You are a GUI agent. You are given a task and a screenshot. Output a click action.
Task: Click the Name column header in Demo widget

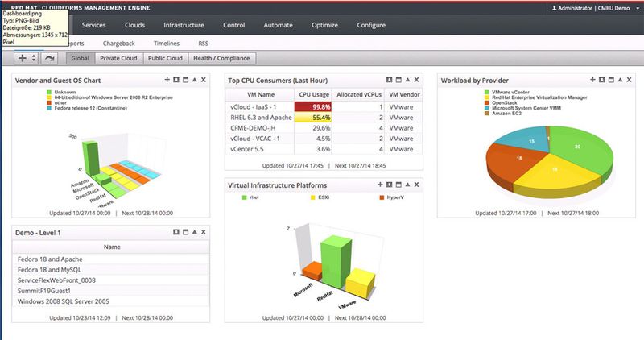pyautogui.click(x=112, y=247)
